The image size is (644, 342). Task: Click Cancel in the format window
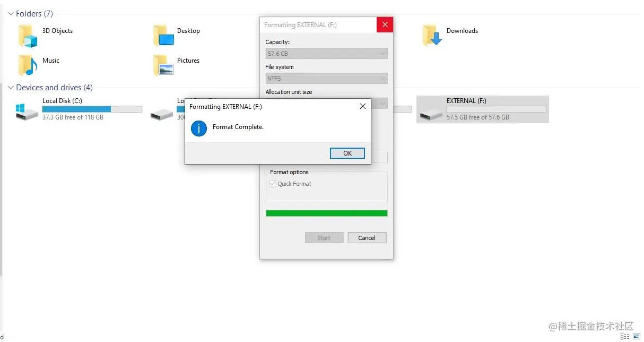coord(367,238)
